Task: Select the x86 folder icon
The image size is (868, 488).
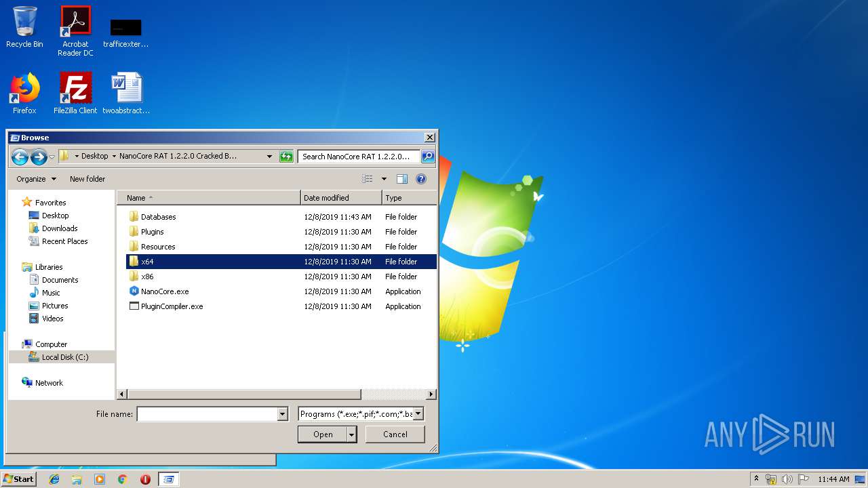Action: tap(134, 277)
